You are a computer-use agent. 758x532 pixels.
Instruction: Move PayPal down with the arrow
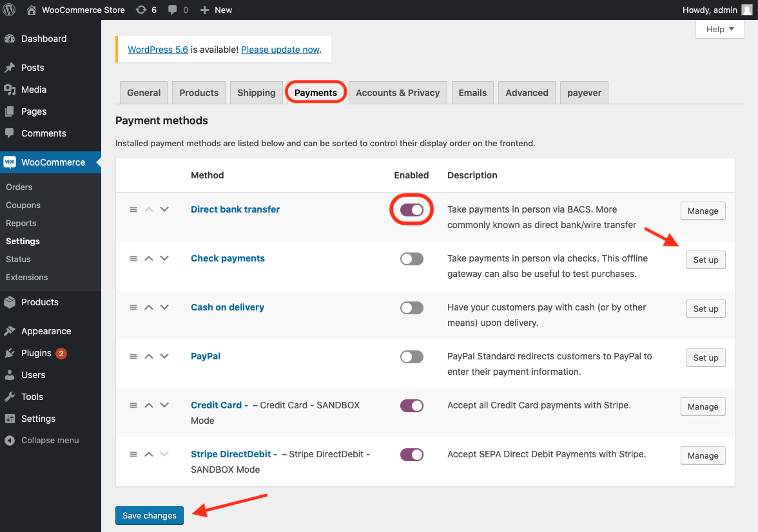click(x=164, y=356)
